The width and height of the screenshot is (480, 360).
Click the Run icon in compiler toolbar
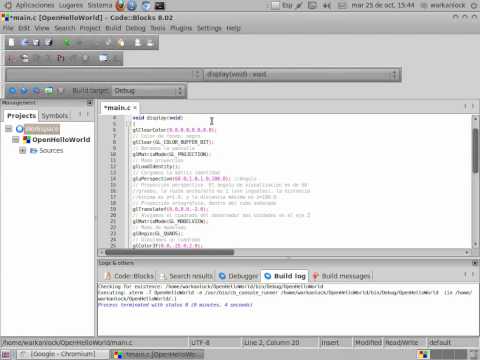(24, 91)
